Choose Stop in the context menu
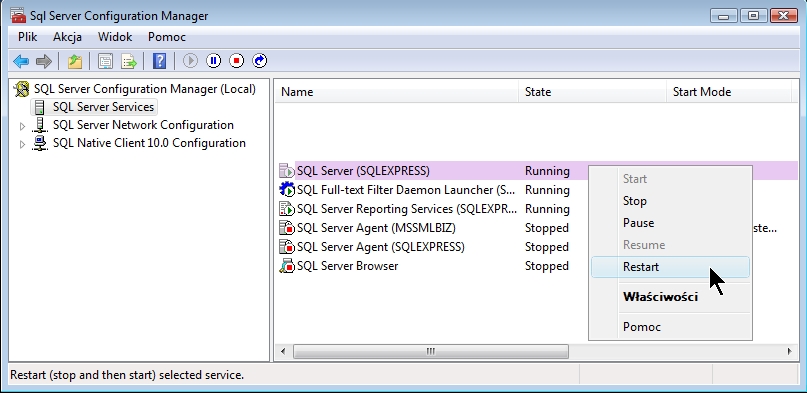Screen dimensions: 807x393 (x=670, y=201)
